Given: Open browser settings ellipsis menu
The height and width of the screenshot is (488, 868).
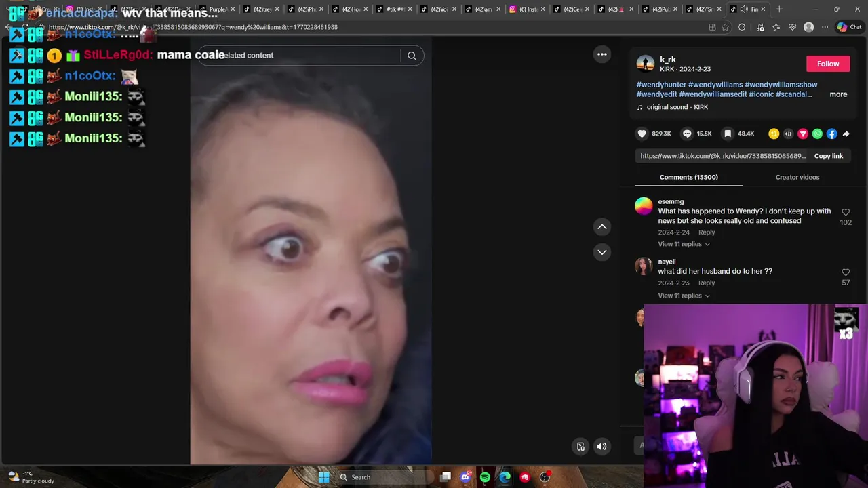Looking at the screenshot, I should [825, 27].
